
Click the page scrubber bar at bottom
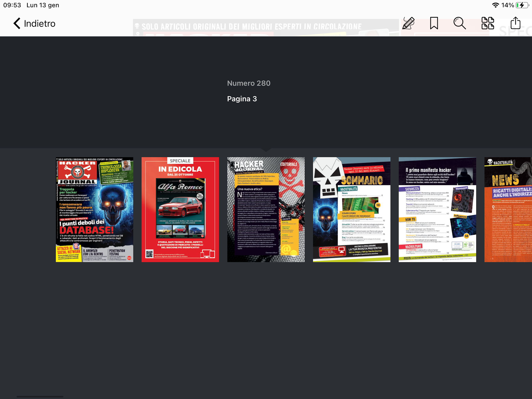click(x=40, y=396)
